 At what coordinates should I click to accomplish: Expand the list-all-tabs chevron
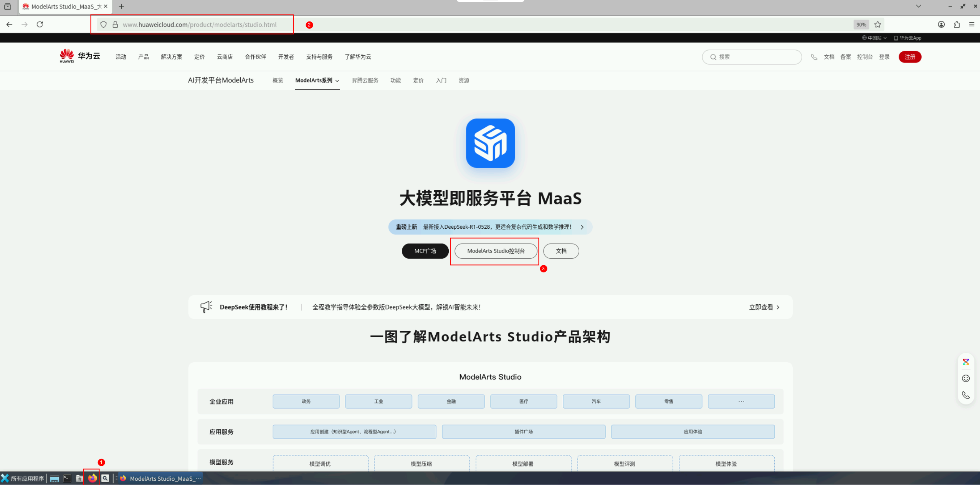pos(918,6)
